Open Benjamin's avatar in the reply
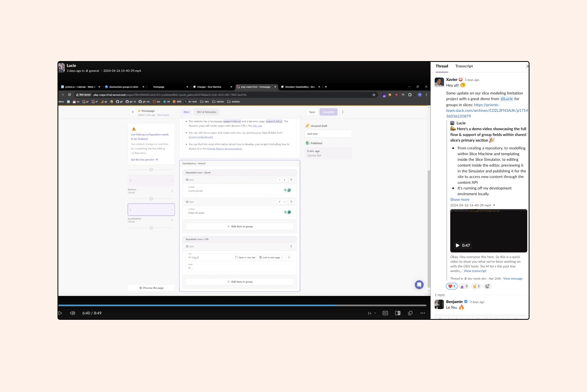The width and height of the screenshot is (587, 392). pyautogui.click(x=439, y=304)
